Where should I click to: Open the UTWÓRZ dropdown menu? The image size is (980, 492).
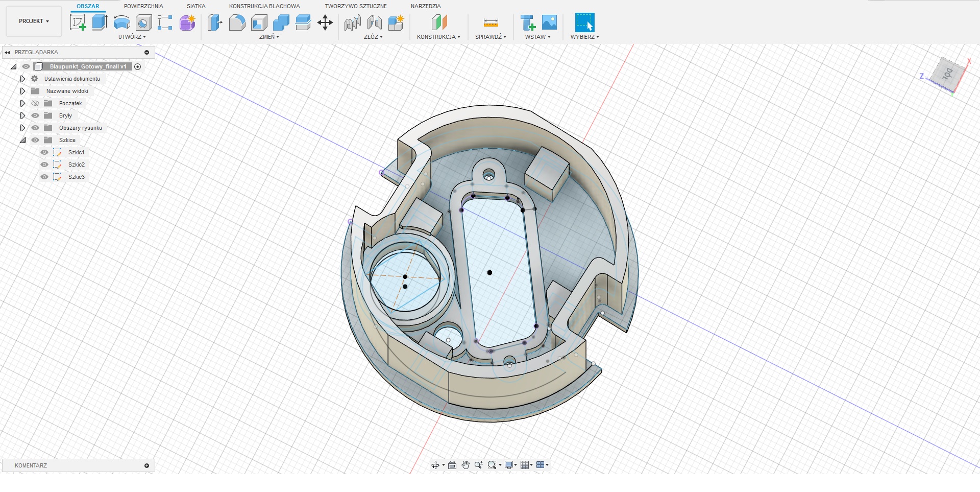[x=132, y=37]
